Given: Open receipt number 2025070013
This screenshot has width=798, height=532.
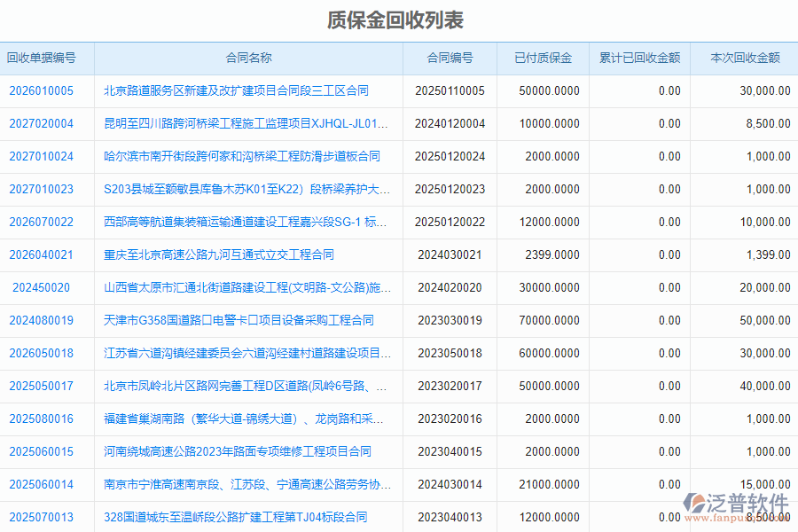Looking at the screenshot, I should click(x=42, y=517).
